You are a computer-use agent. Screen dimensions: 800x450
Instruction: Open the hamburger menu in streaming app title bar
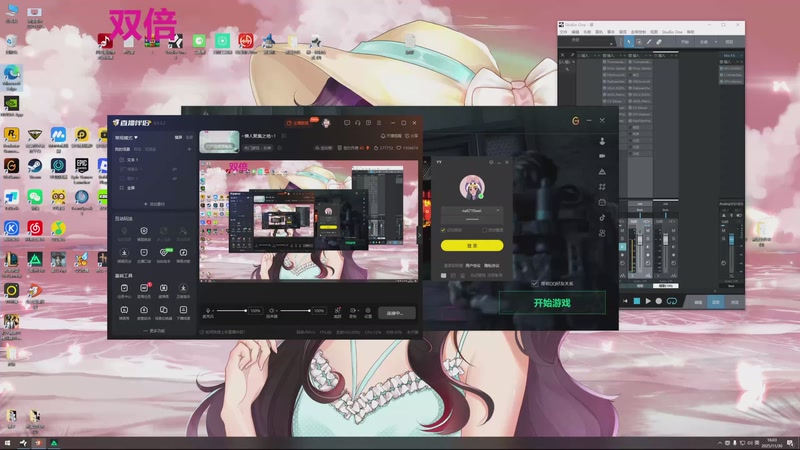click(x=379, y=123)
